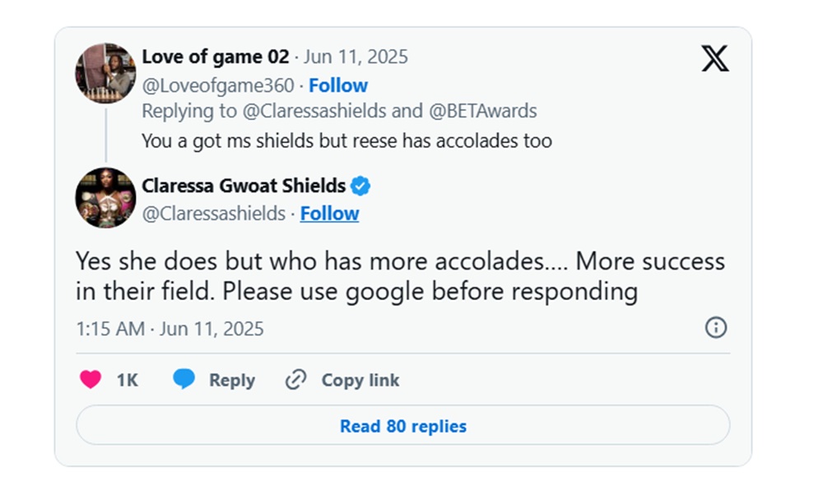Follow @Claressashields account
This screenshot has width=823, height=504.
pyautogui.click(x=330, y=214)
